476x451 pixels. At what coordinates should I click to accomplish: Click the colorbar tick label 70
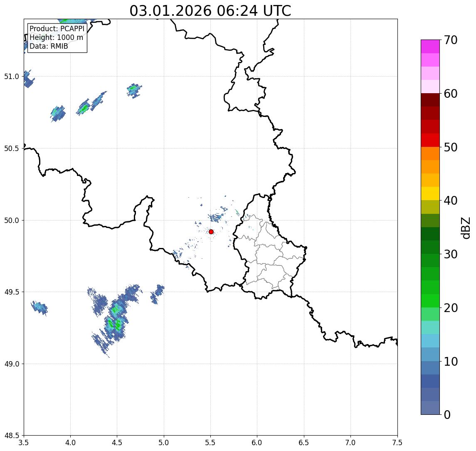click(451, 40)
